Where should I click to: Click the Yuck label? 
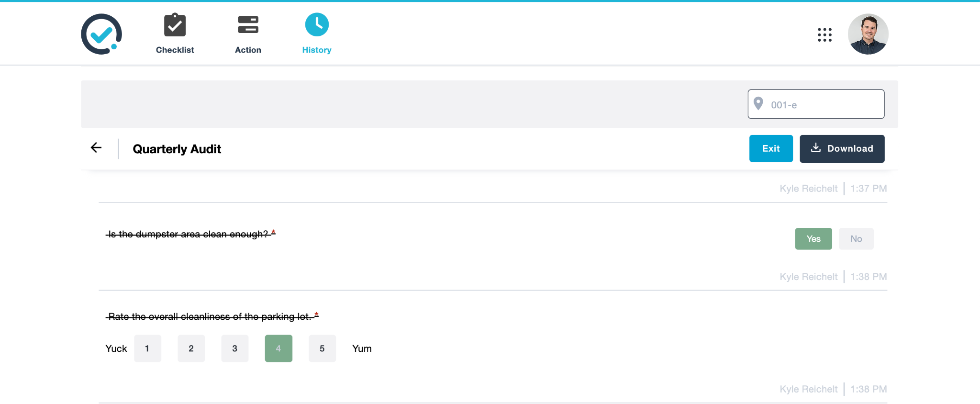(x=116, y=348)
